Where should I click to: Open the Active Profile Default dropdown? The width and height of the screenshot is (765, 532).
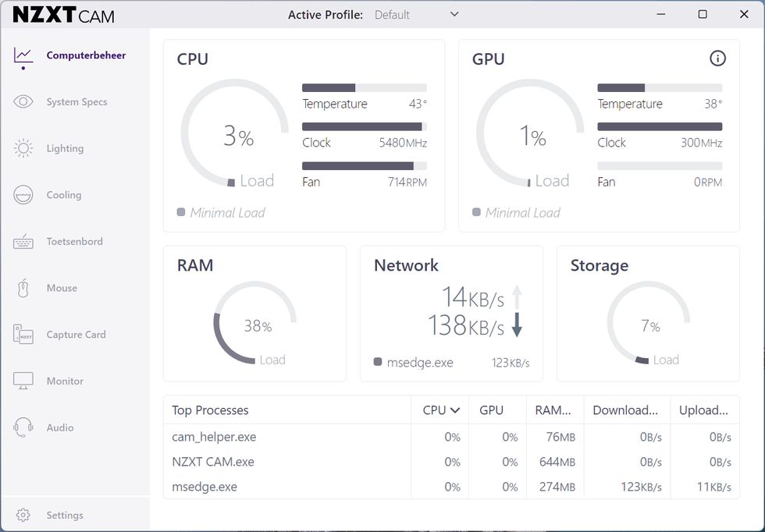pyautogui.click(x=417, y=15)
